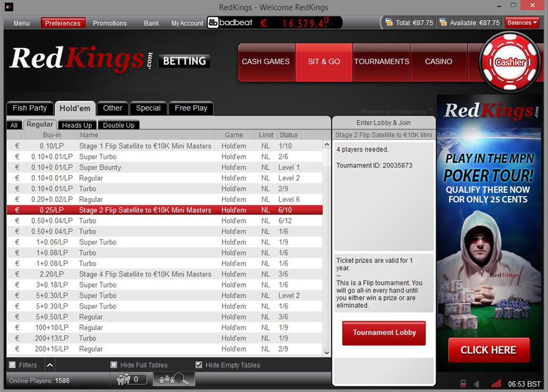The height and width of the screenshot is (392, 548).
Task: Show All sit & go types
Action: 14,125
